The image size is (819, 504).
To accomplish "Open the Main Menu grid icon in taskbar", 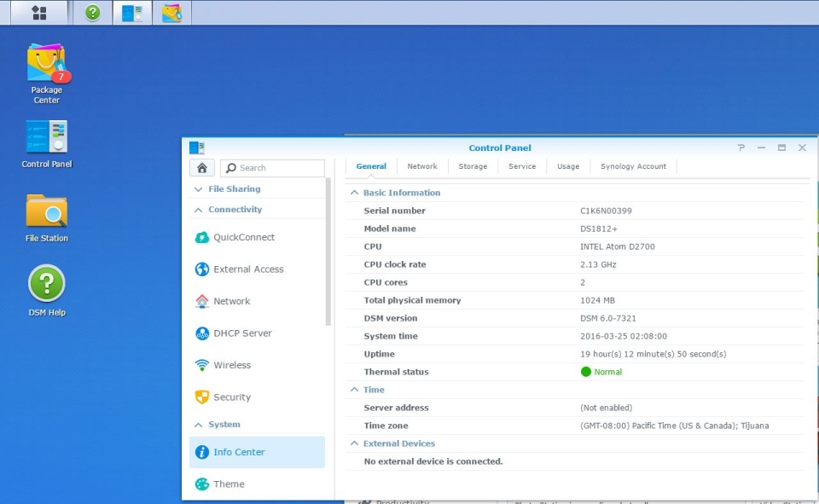I will coord(39,13).
